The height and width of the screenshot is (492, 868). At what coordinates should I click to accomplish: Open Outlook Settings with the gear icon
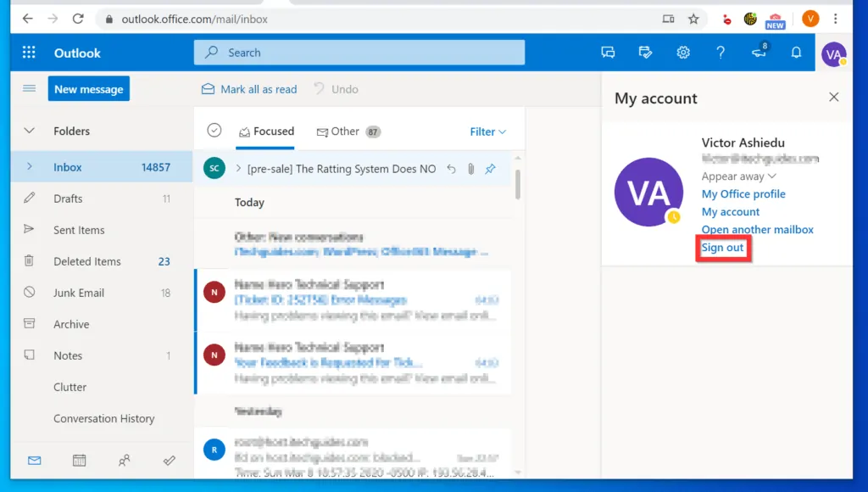[x=683, y=52]
